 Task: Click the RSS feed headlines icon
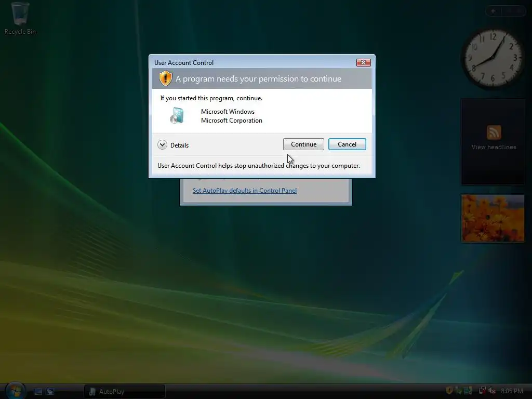pos(494,132)
